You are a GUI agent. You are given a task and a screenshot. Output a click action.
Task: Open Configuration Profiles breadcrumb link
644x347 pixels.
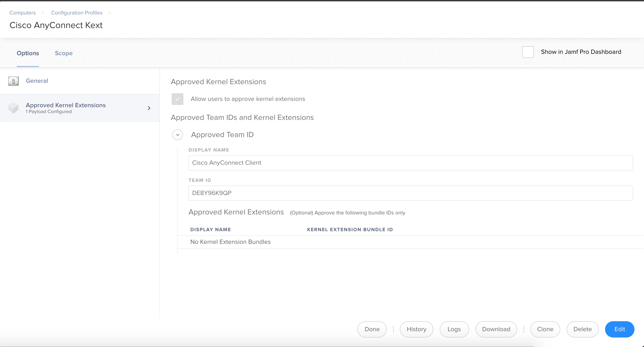click(77, 13)
